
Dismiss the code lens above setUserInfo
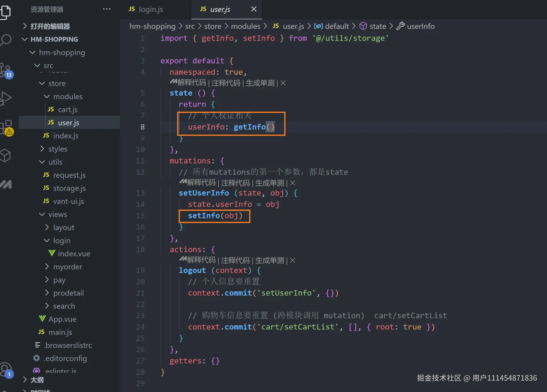coord(293,183)
